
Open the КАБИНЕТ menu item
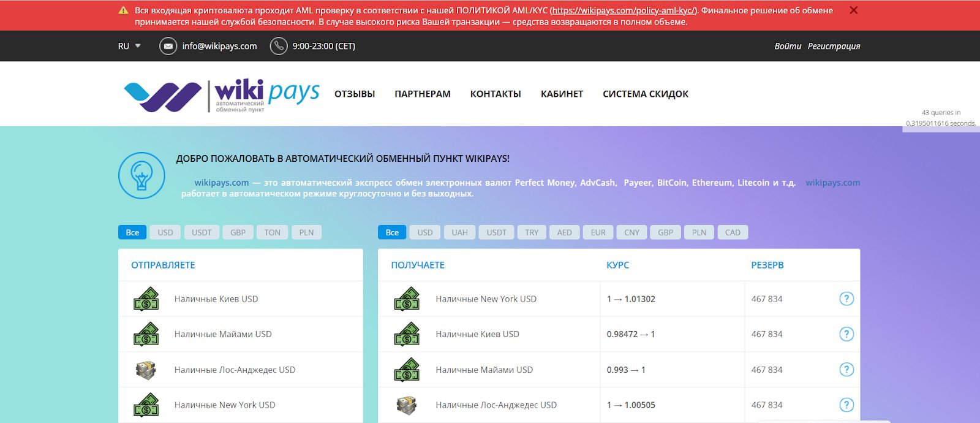[562, 94]
